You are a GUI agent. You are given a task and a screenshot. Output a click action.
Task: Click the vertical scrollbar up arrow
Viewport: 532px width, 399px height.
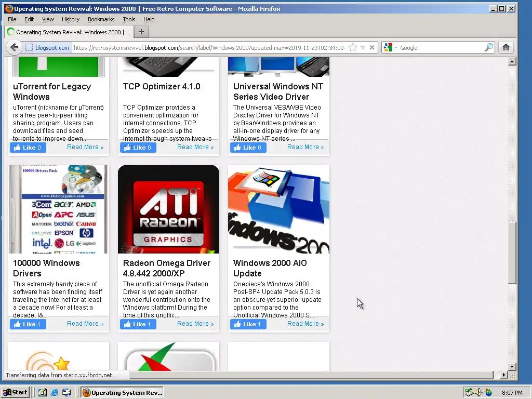[x=512, y=61]
